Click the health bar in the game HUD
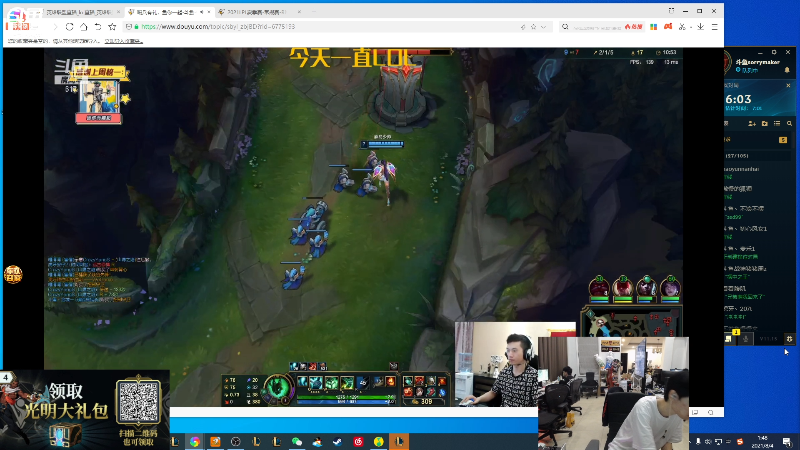Viewport: 800px width, 450px height. (346, 396)
